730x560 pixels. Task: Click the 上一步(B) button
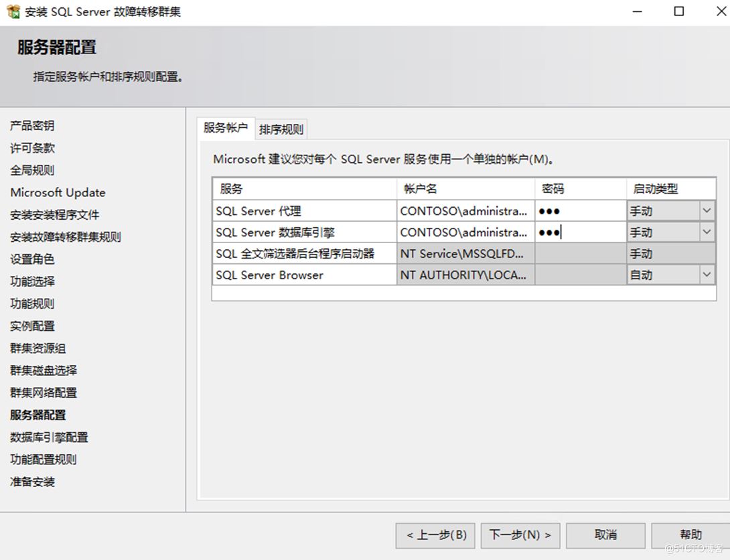click(435, 535)
